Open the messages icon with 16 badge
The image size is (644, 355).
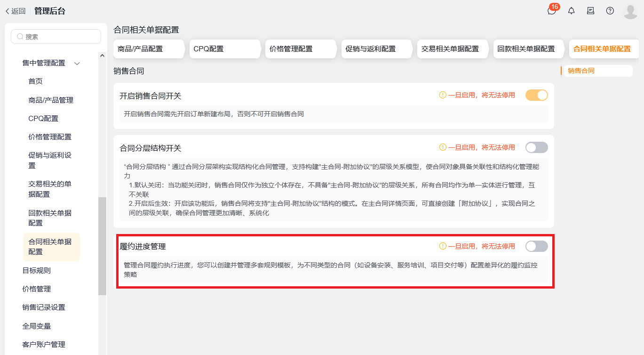(551, 11)
